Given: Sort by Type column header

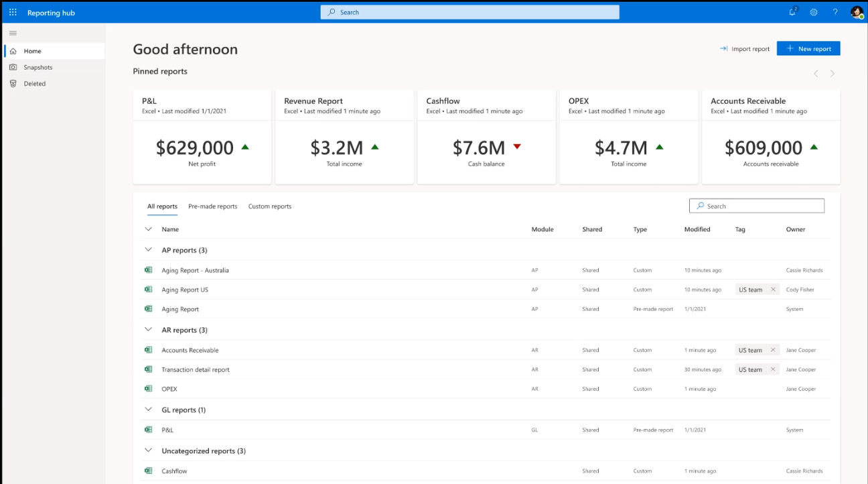Looking at the screenshot, I should pyautogui.click(x=640, y=229).
